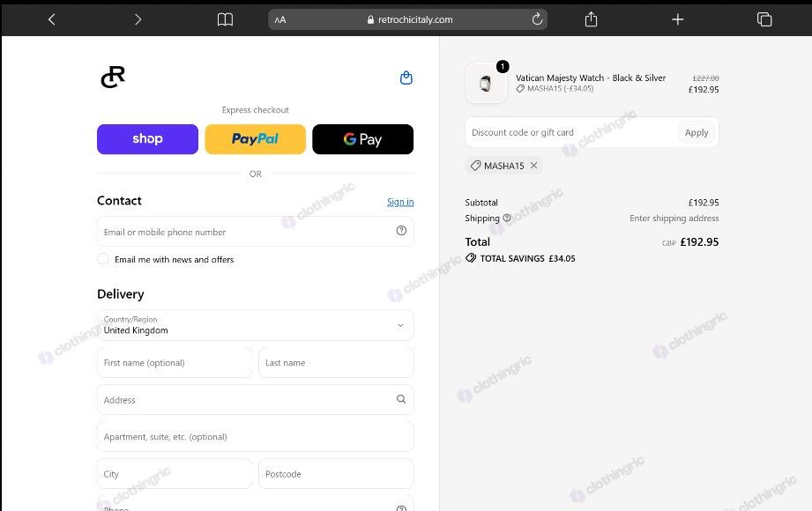Screen dimensions: 812x511
Task: Click the help icon in the email field
Action: [401, 231]
